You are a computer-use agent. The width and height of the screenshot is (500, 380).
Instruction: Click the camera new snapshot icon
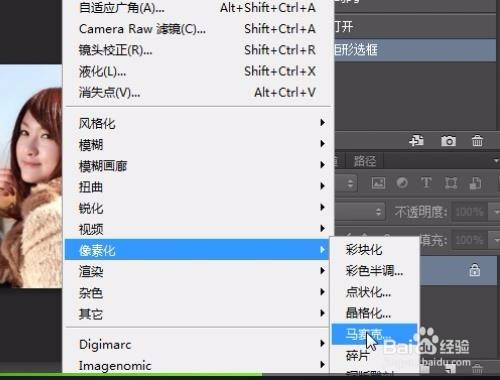[448, 141]
